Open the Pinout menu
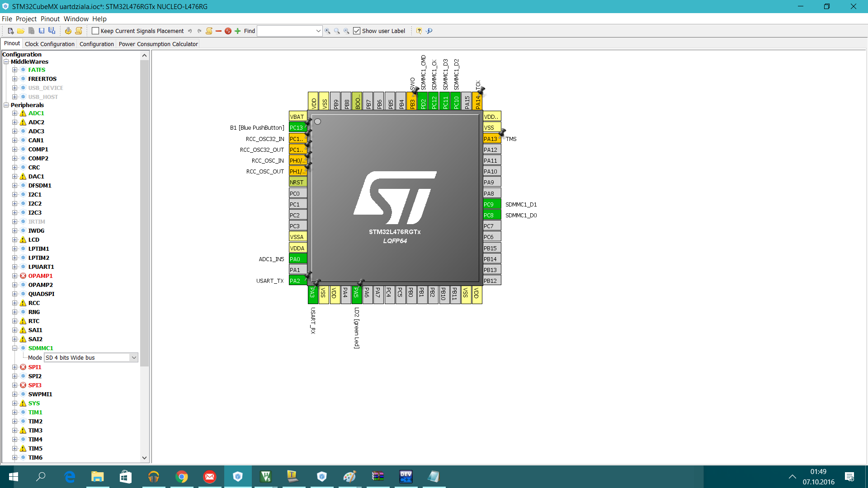 click(50, 19)
